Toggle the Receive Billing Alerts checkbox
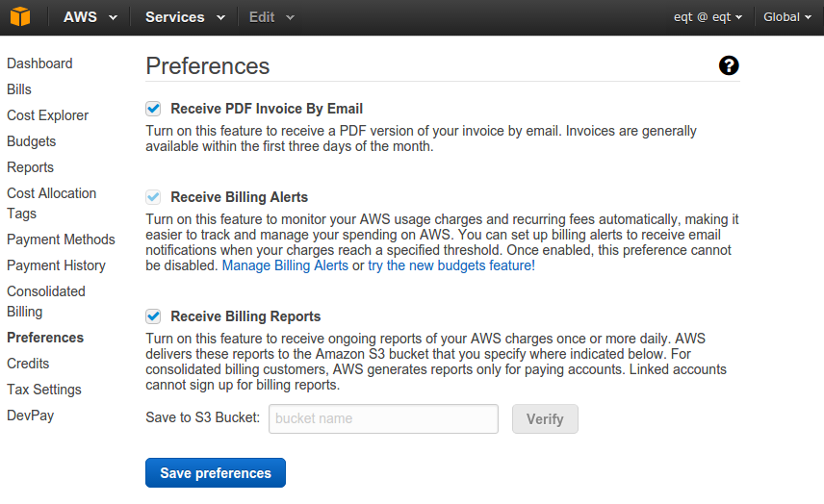The width and height of the screenshot is (824, 504). [x=153, y=197]
